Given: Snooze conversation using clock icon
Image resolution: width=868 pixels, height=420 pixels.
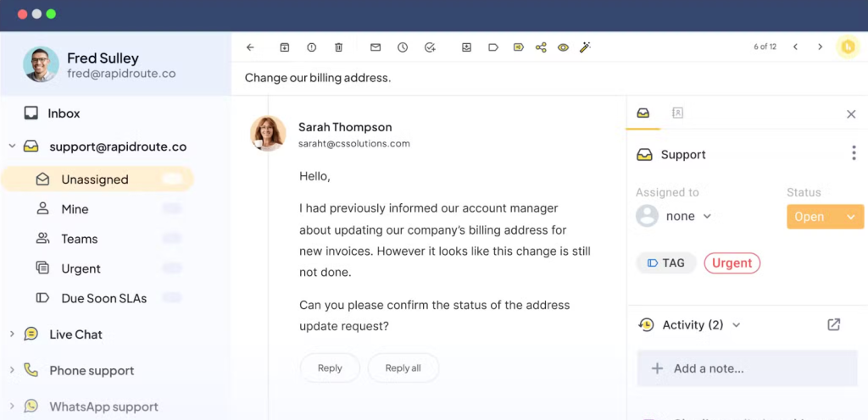Looking at the screenshot, I should coord(403,47).
